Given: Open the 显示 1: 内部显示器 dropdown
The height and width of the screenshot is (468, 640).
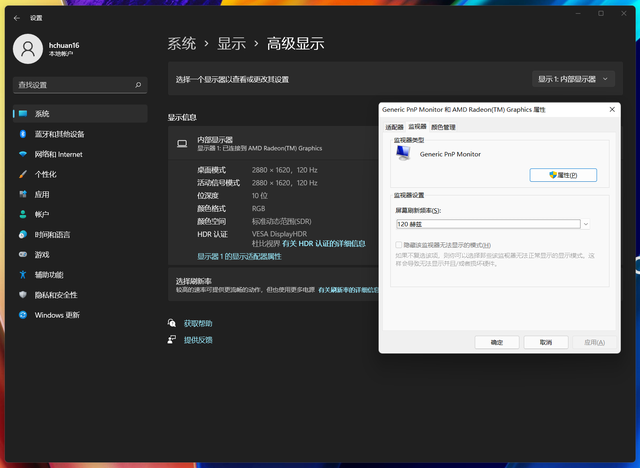Looking at the screenshot, I should (x=573, y=79).
